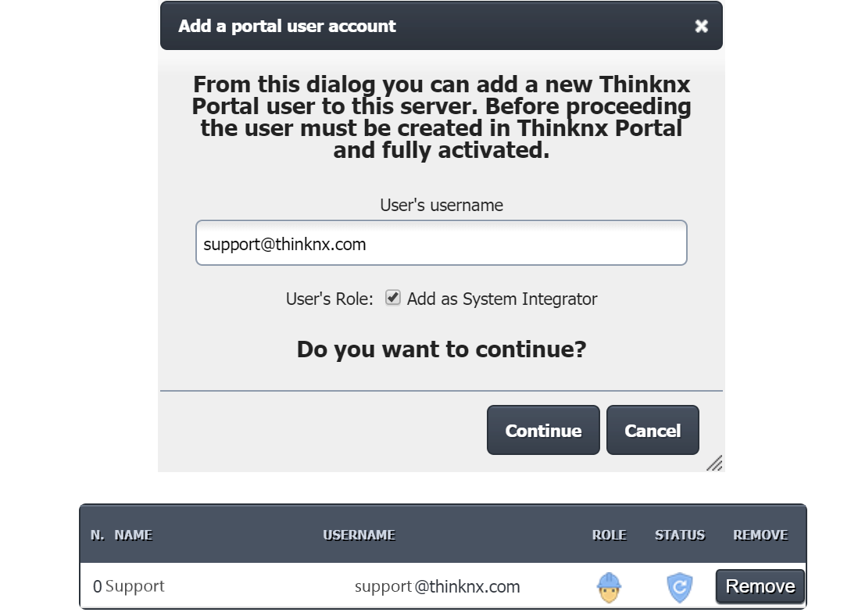This screenshot has width=851, height=616.
Task: Click the NAME column header
Action: pos(133,535)
